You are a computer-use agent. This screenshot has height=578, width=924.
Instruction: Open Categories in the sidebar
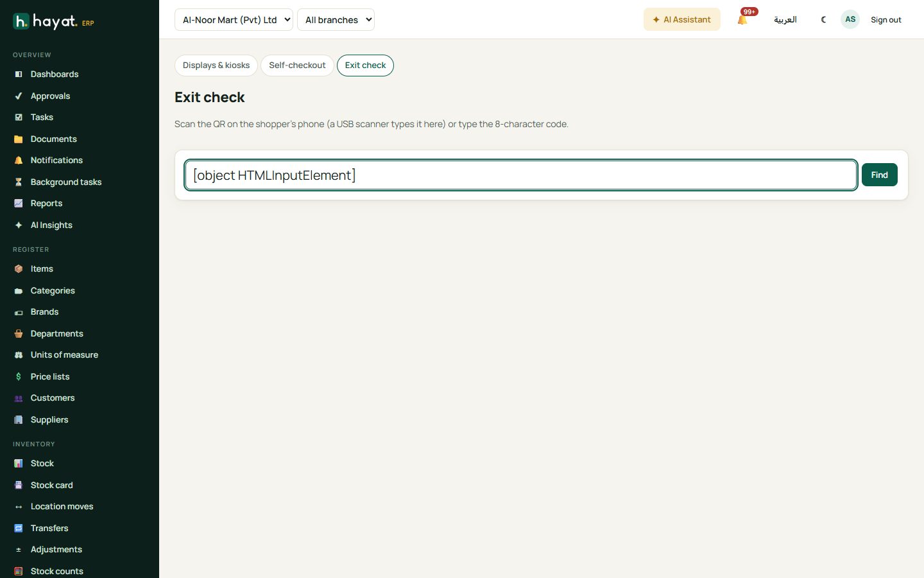coord(53,291)
